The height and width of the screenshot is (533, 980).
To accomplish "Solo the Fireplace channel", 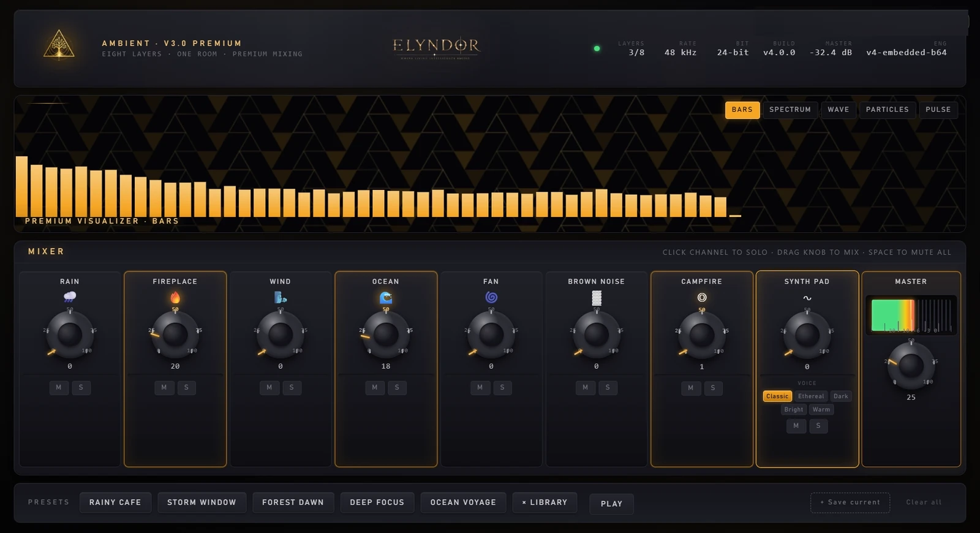I will 186,387.
